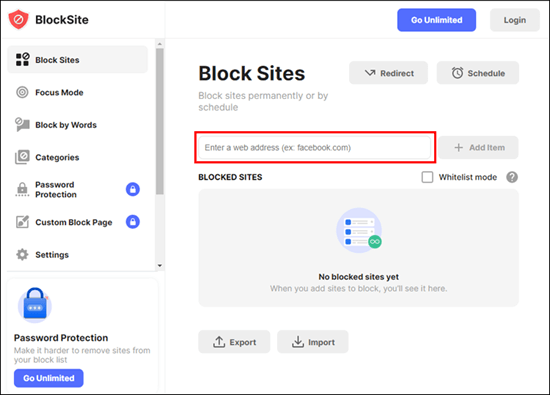Open the Redirect option
This screenshot has height=395, width=550.
pyautogui.click(x=388, y=73)
